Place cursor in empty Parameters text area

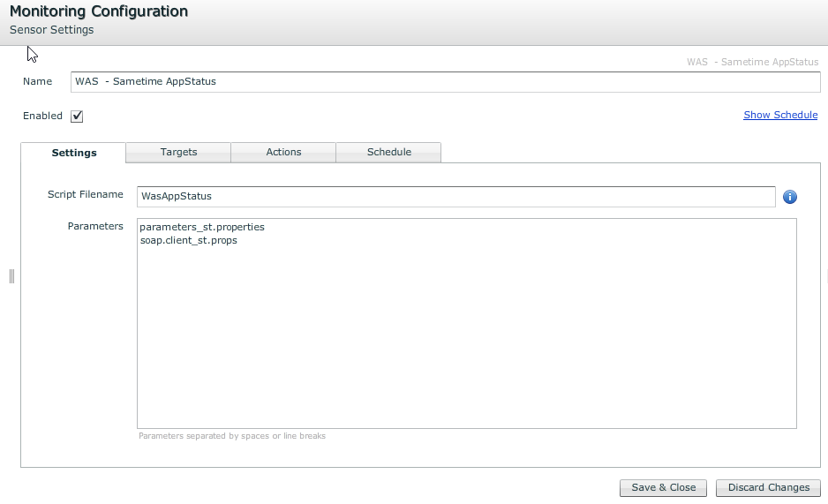point(466,344)
